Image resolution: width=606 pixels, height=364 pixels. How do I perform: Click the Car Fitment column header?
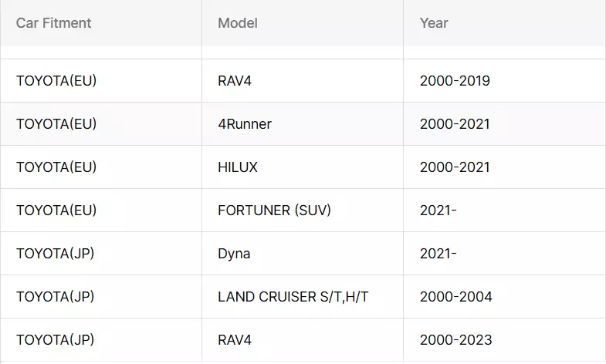tap(53, 23)
